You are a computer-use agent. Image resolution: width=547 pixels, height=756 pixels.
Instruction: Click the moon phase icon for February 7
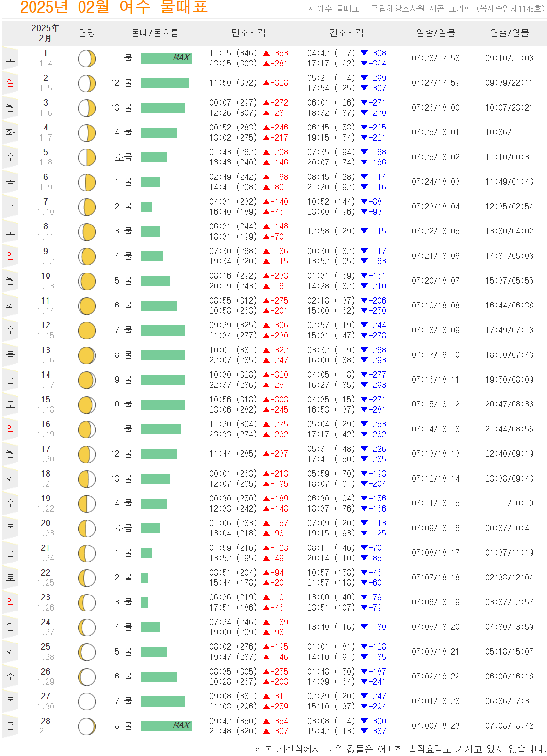[x=87, y=207]
